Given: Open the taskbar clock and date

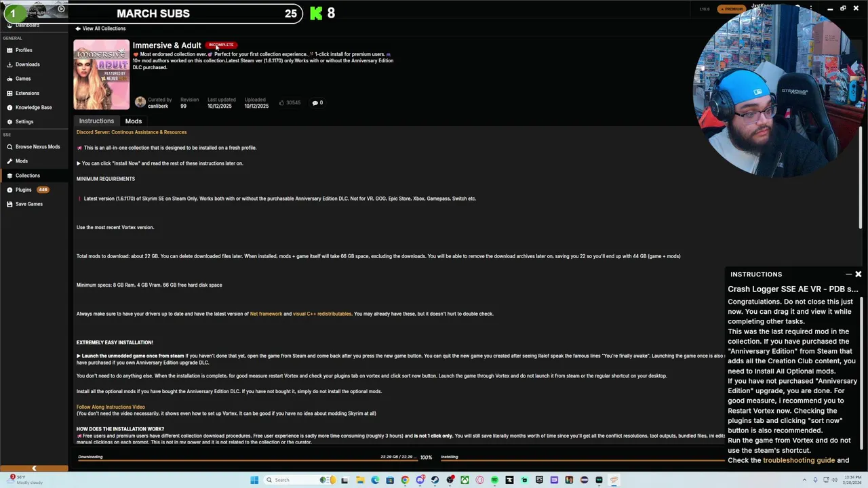Looking at the screenshot, I should [852, 480].
